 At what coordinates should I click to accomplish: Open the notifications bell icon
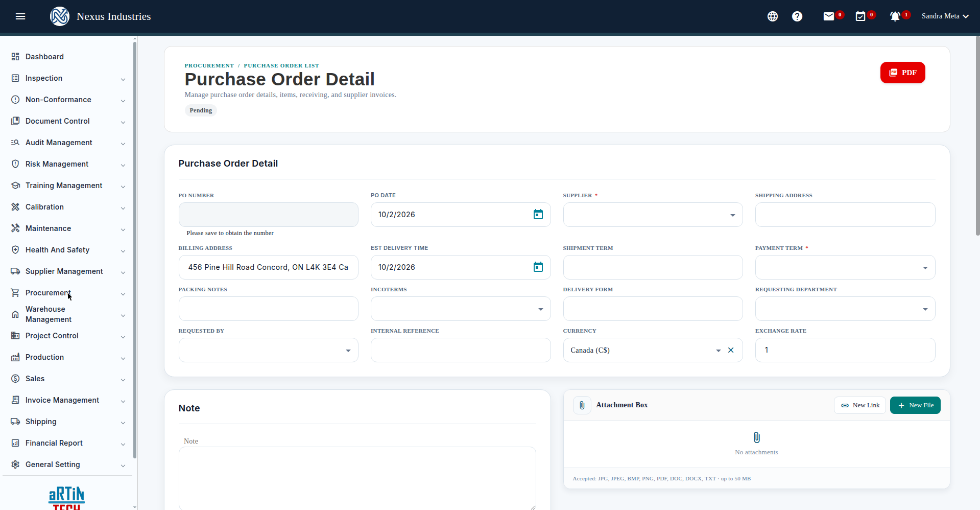(895, 16)
